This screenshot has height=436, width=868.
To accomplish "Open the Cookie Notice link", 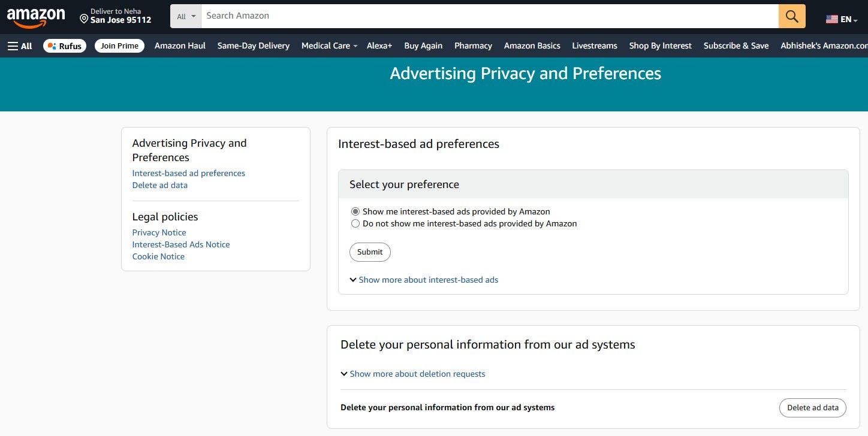I will click(x=158, y=256).
